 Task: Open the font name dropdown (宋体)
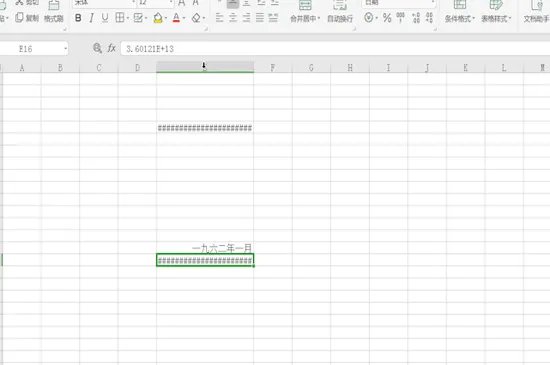(133, 3)
